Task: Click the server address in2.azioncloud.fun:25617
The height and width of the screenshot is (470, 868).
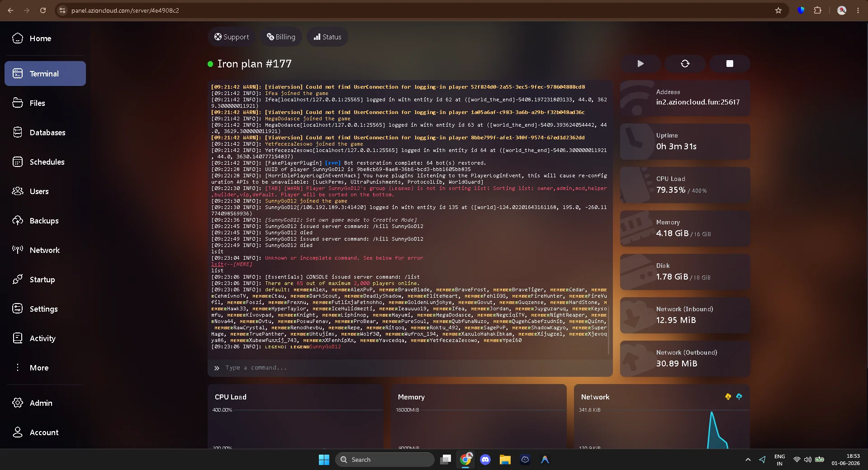Action: (698, 102)
